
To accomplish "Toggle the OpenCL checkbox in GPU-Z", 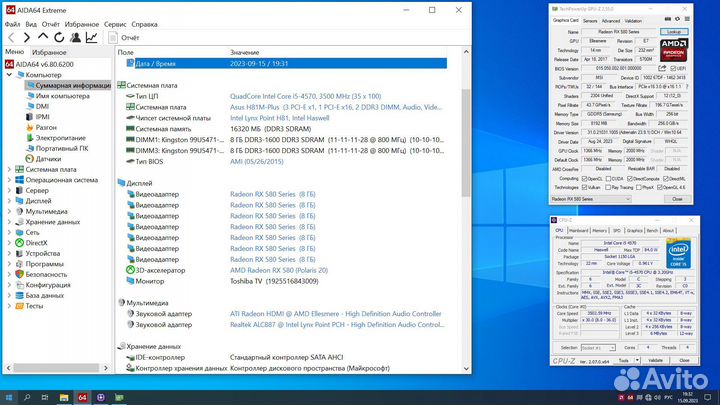I will tap(585, 179).
